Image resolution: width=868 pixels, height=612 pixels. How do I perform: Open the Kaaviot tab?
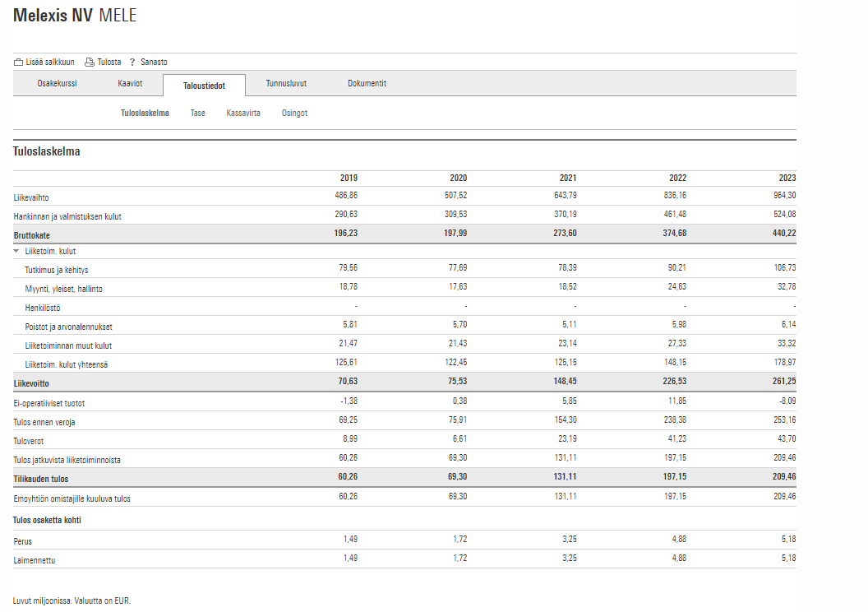tap(130, 84)
